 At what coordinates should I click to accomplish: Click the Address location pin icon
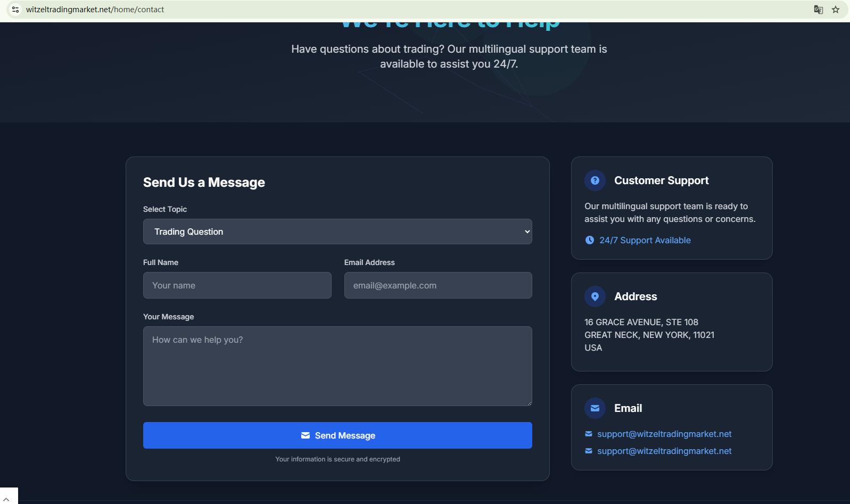(x=595, y=296)
